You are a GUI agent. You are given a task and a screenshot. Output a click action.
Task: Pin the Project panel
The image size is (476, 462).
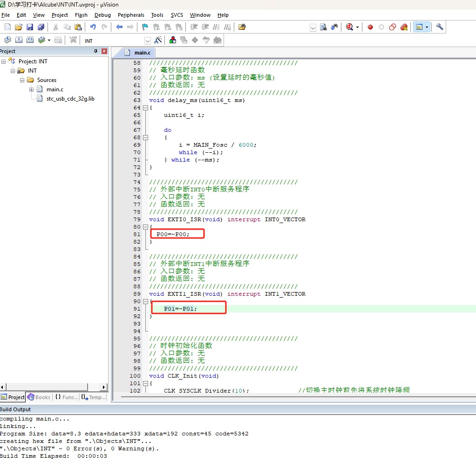[x=95, y=51]
